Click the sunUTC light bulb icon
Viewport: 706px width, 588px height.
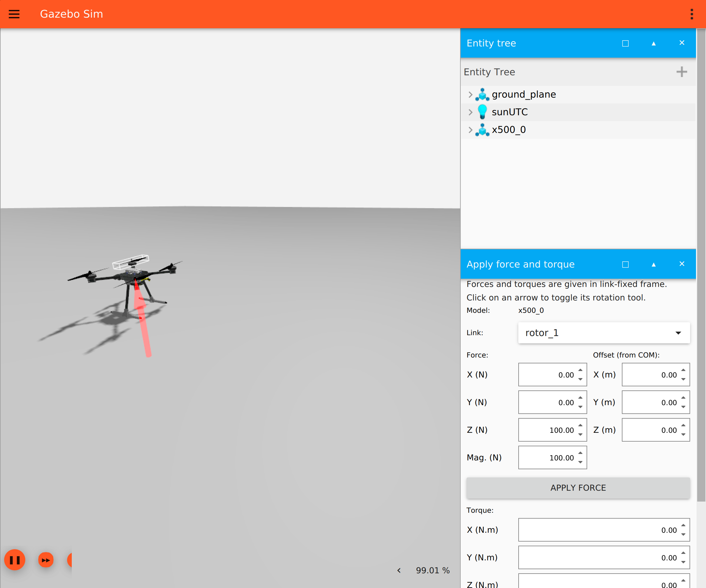tap(482, 112)
